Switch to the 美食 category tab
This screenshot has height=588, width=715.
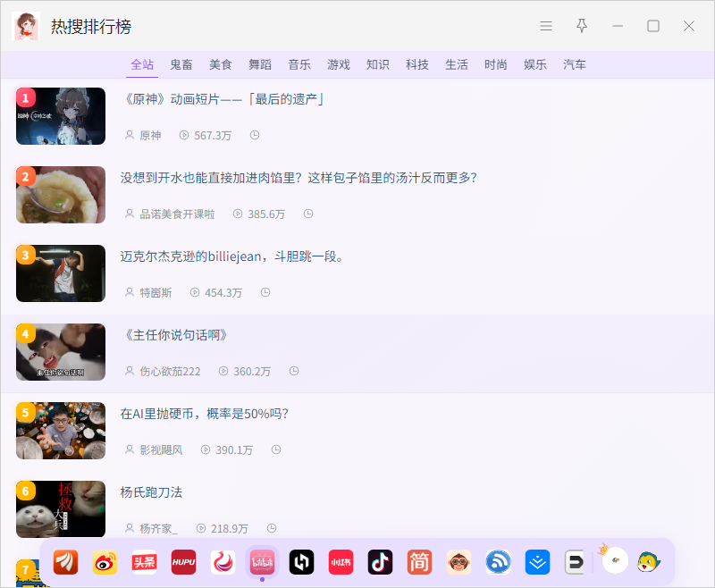(x=220, y=64)
